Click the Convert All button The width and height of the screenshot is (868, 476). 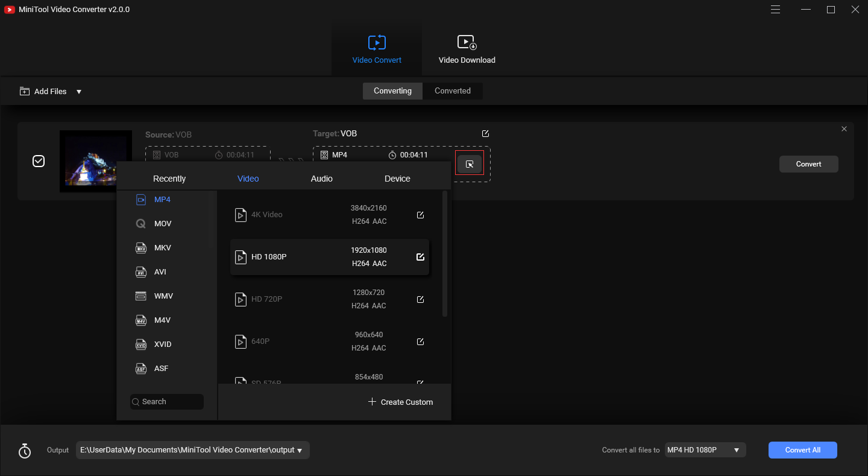tap(802, 449)
